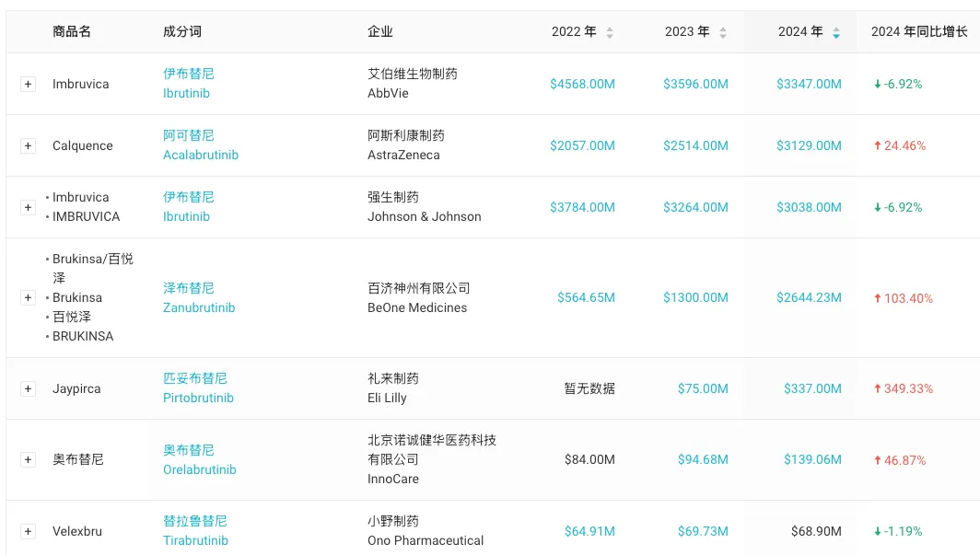The width and height of the screenshot is (980, 555).
Task: Expand the Jaypirca row
Action: 28,388
